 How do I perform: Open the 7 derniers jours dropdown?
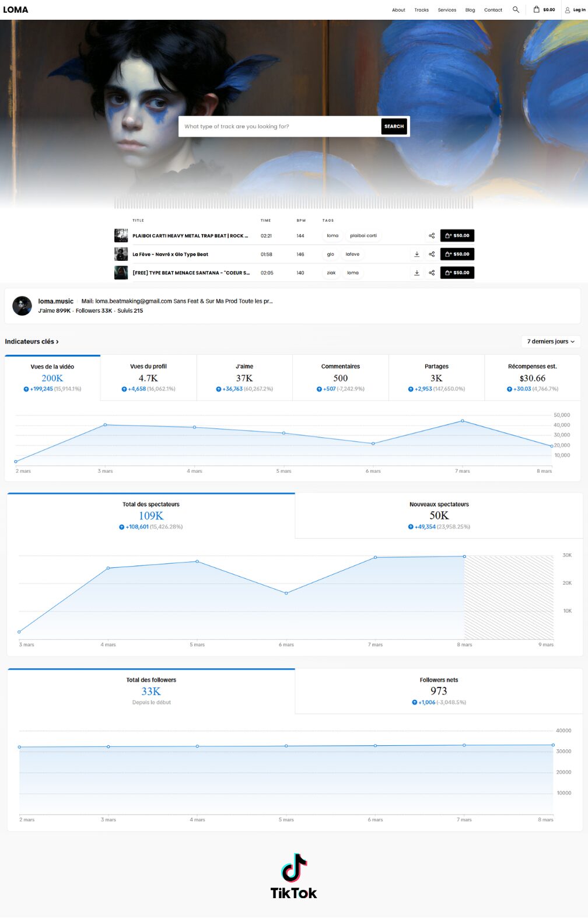550,341
